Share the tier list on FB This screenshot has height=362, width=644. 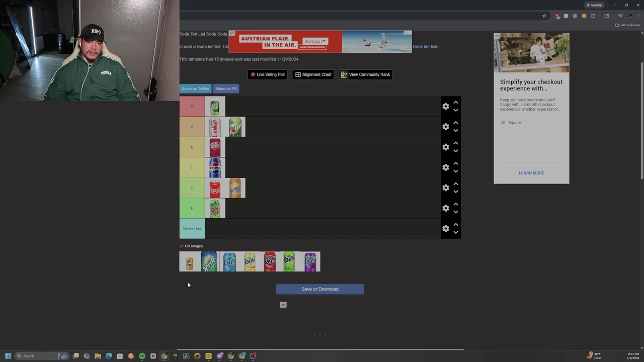click(x=226, y=88)
